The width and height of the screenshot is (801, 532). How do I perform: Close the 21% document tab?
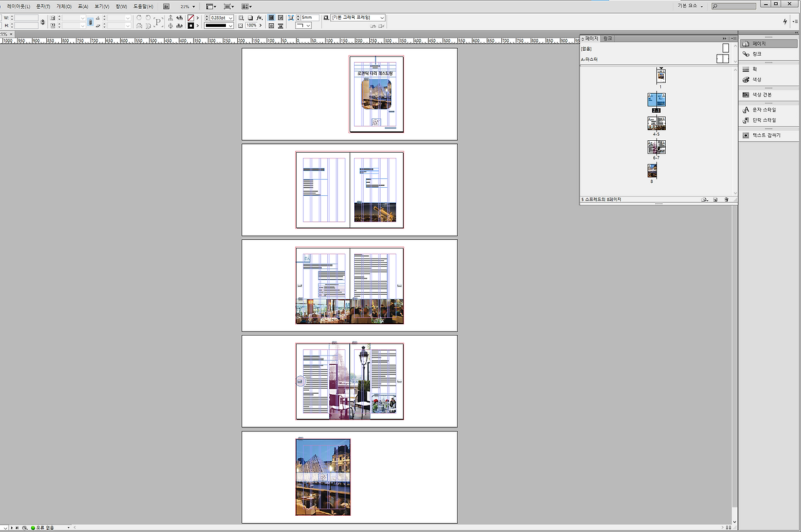pos(10,34)
